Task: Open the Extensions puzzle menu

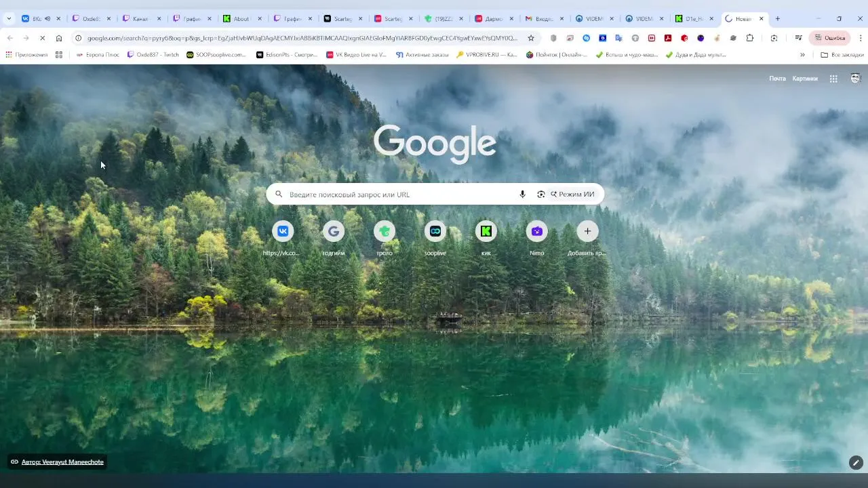Action: click(750, 38)
